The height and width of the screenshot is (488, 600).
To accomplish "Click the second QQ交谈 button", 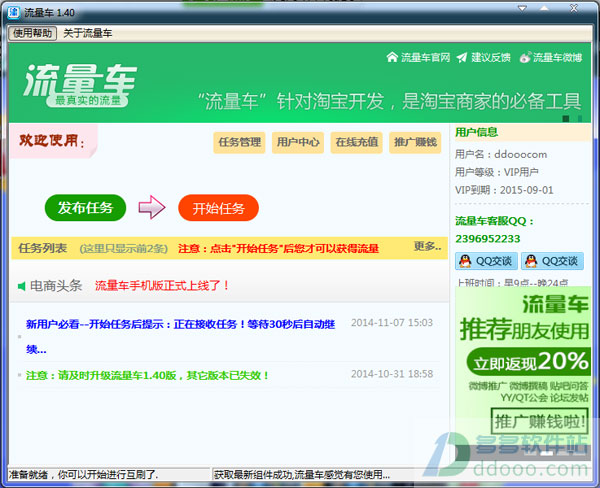I will tap(552, 261).
